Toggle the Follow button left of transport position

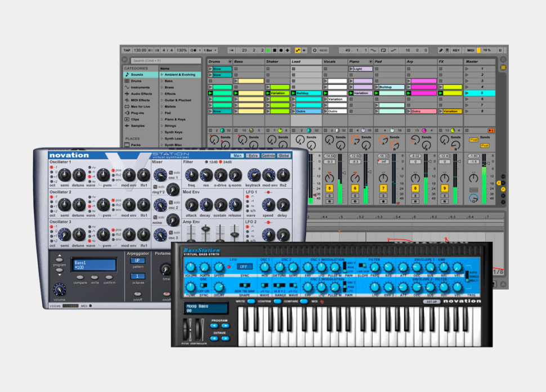(232, 50)
